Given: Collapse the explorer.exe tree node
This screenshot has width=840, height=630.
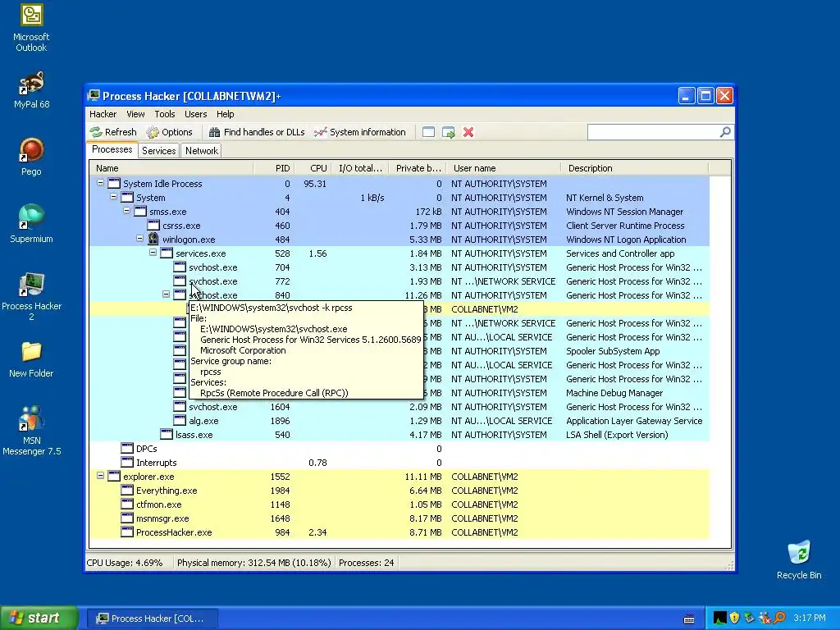Looking at the screenshot, I should pyautogui.click(x=100, y=476).
